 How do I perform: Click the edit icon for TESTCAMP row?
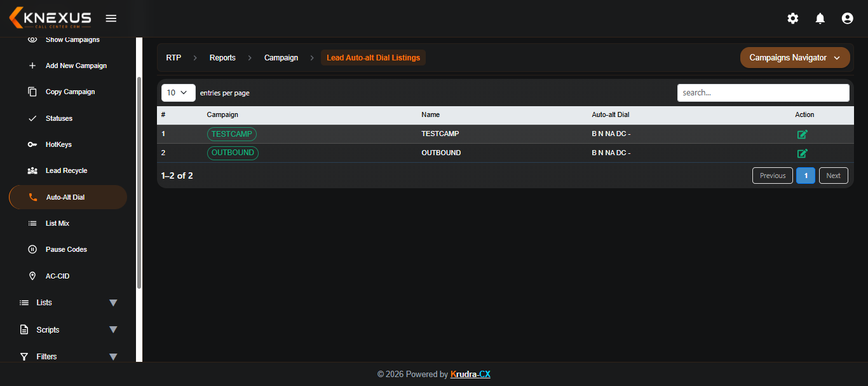(x=803, y=134)
